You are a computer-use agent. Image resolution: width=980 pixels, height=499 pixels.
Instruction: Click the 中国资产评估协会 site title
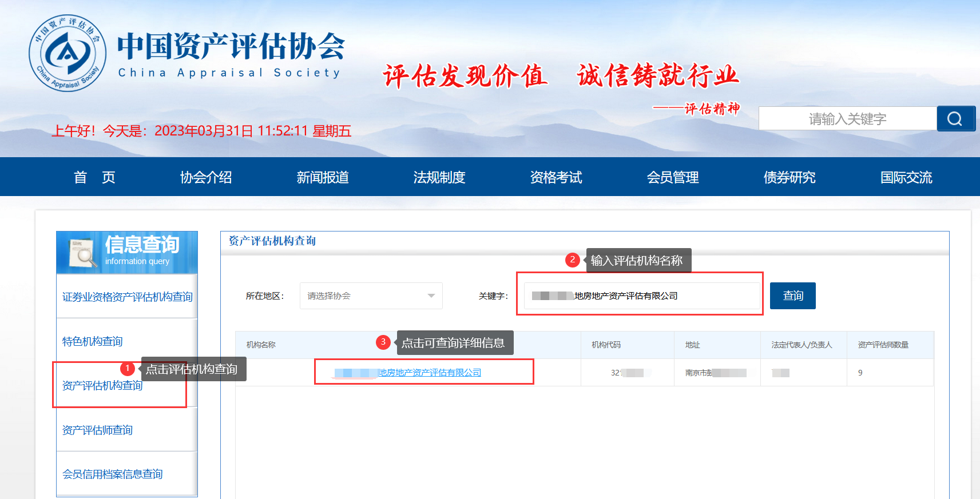pyautogui.click(x=231, y=46)
